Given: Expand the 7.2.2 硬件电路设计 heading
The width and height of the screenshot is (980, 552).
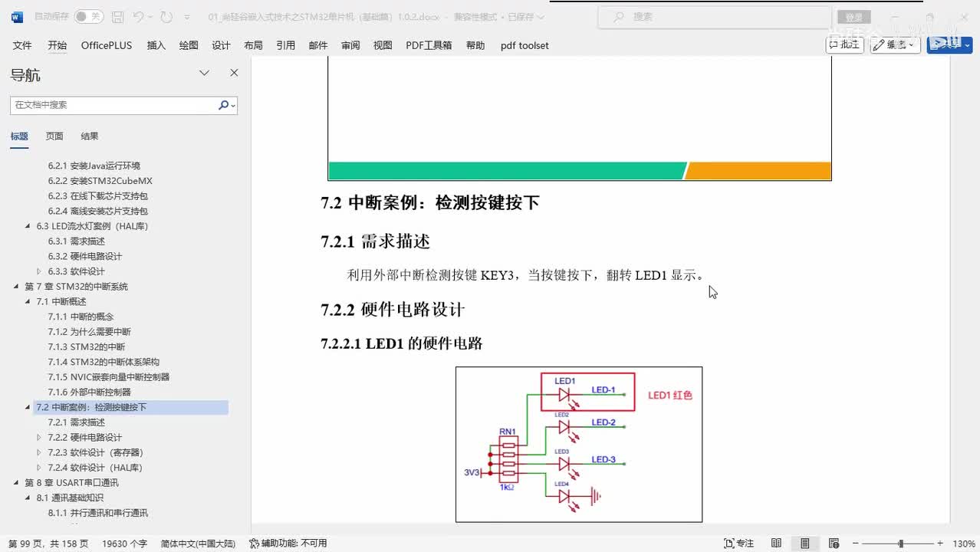Looking at the screenshot, I should (40, 437).
